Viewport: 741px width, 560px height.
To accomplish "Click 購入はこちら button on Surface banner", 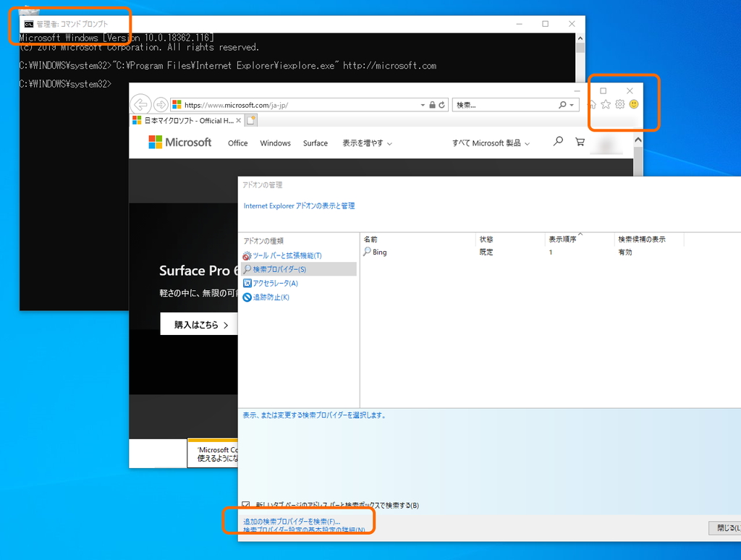I will click(199, 324).
